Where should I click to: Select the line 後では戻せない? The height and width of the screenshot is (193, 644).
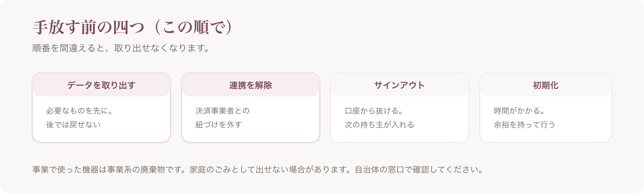click(73, 125)
